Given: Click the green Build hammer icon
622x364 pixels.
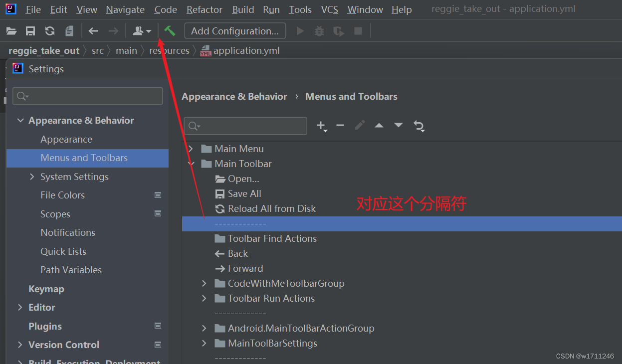Looking at the screenshot, I should (x=170, y=31).
